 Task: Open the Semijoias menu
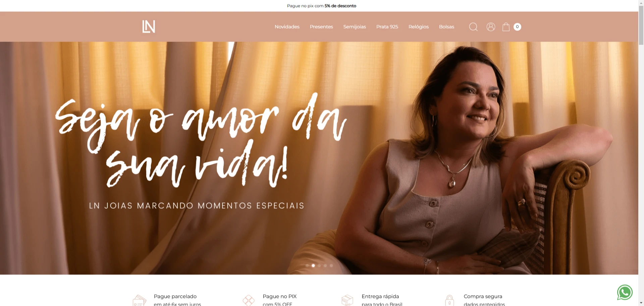click(x=355, y=27)
